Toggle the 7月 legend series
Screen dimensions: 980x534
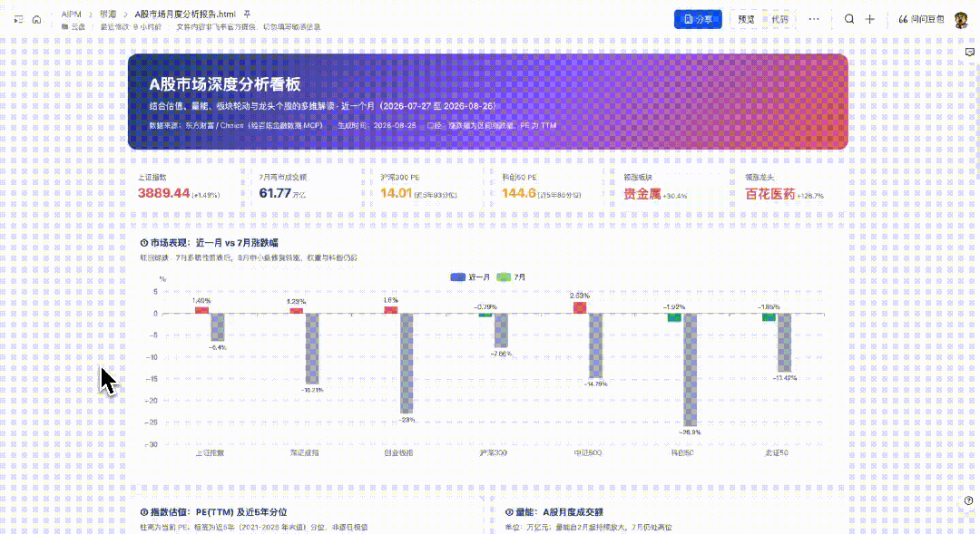pos(511,277)
